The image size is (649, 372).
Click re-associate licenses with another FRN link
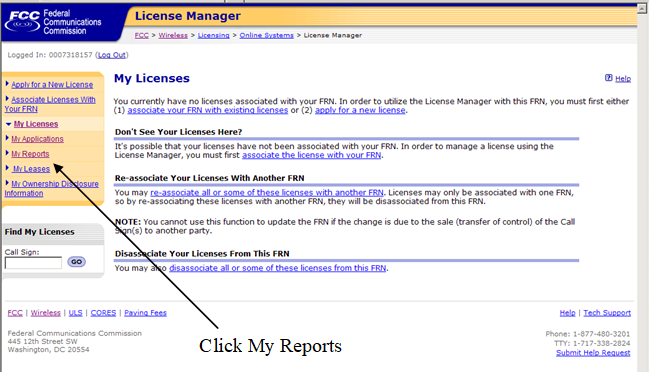(x=267, y=192)
